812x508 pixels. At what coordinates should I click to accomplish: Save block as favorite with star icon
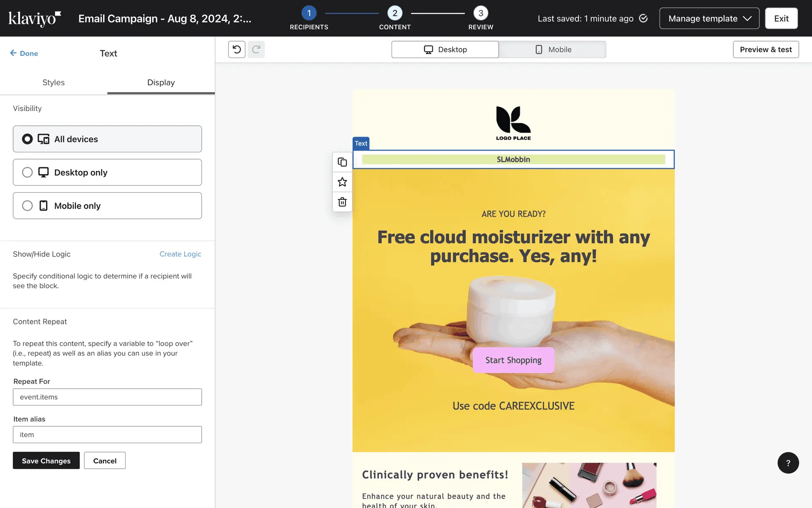pyautogui.click(x=342, y=182)
